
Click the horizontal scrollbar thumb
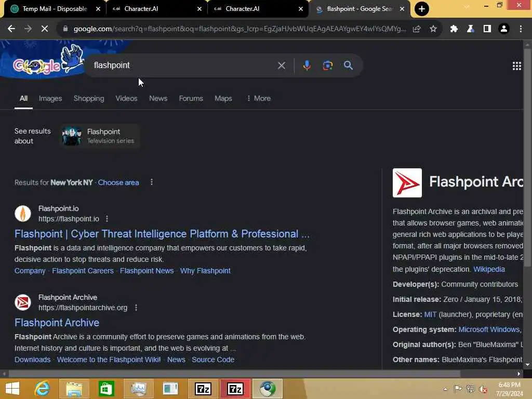234,374
